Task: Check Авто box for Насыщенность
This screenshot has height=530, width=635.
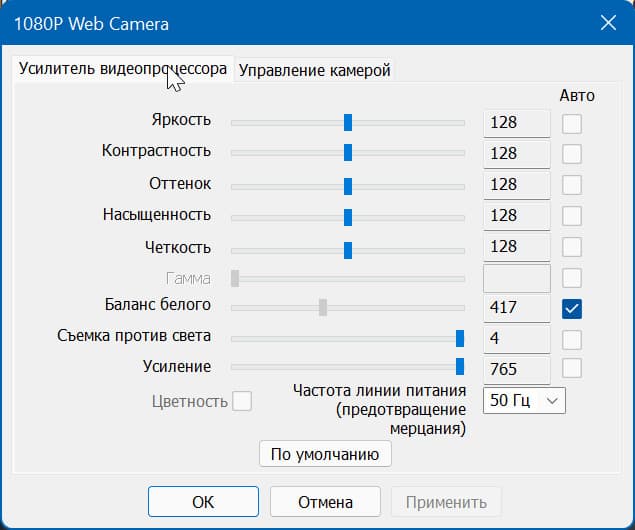Action: (x=572, y=216)
